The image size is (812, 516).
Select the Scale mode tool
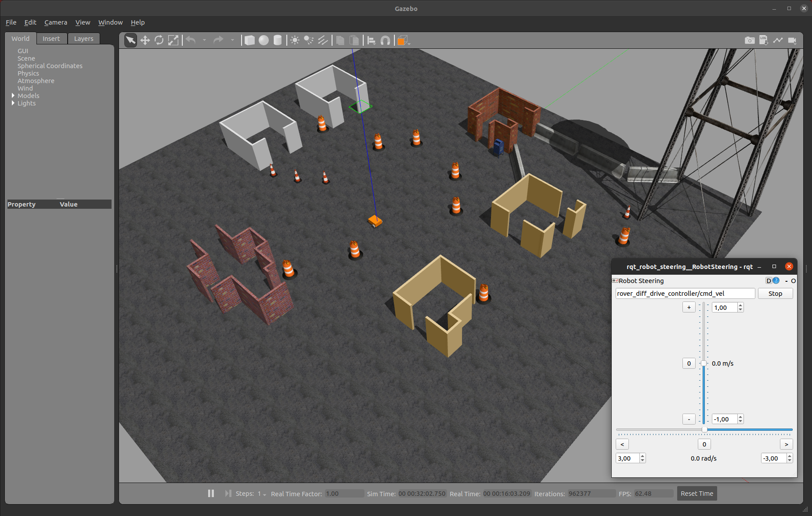pos(173,40)
